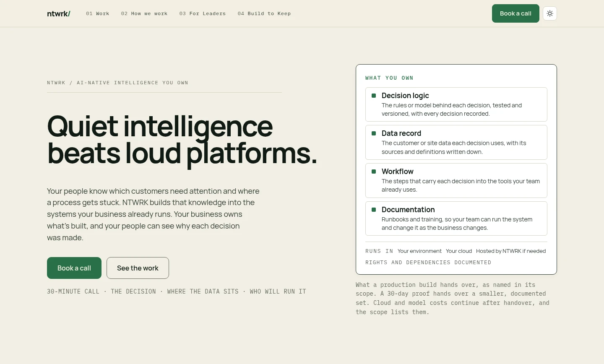Toggle the light/dark theme sun icon
The width and height of the screenshot is (604, 364).
click(550, 13)
